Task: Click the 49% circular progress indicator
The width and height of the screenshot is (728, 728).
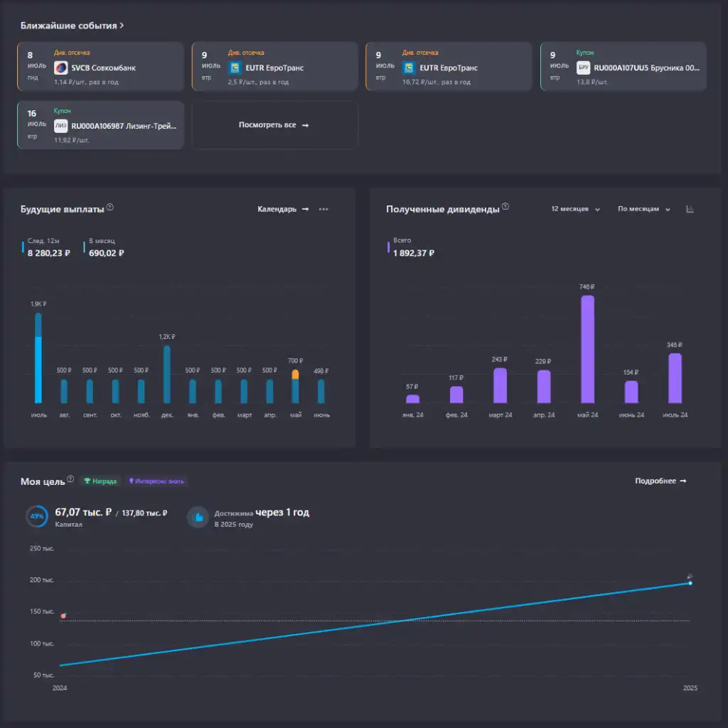Action: click(37, 517)
